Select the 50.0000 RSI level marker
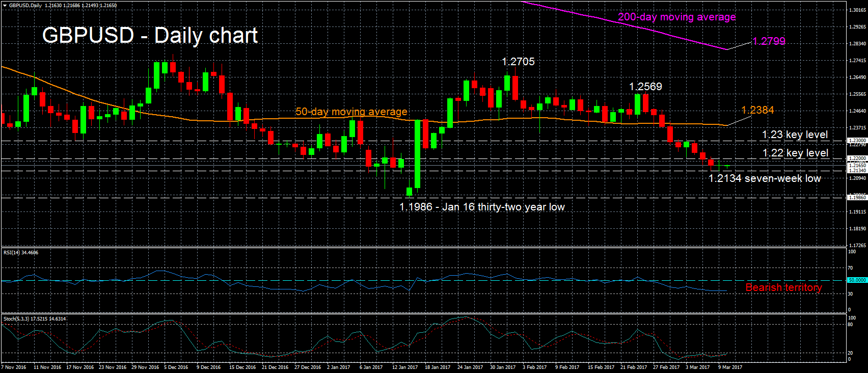The width and height of the screenshot is (868, 373). coord(857,280)
